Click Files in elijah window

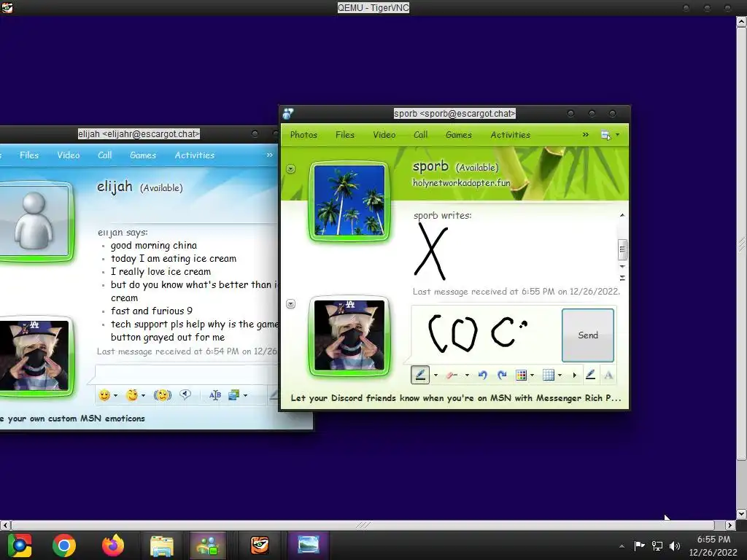pos(29,155)
